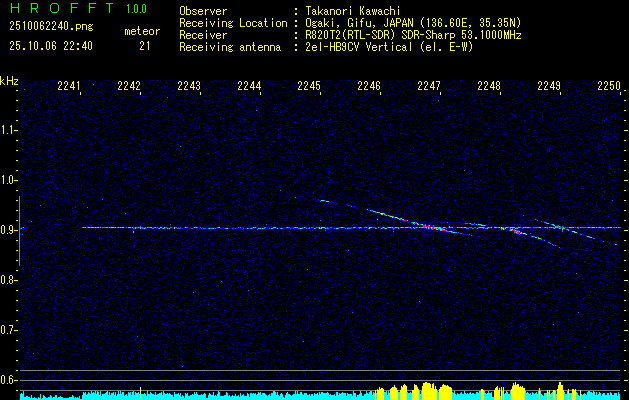Click the 1.1 kHz frequency label
This screenshot has width=629, height=400.
tap(9, 130)
